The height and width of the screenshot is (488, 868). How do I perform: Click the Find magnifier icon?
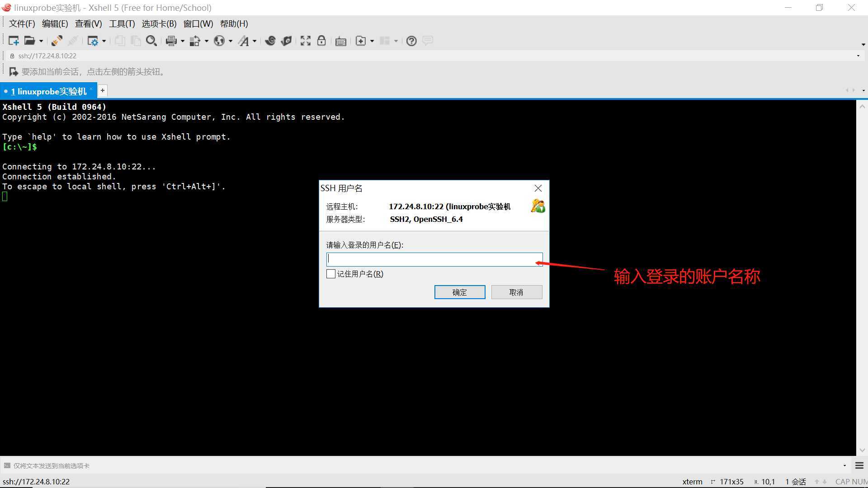click(151, 41)
